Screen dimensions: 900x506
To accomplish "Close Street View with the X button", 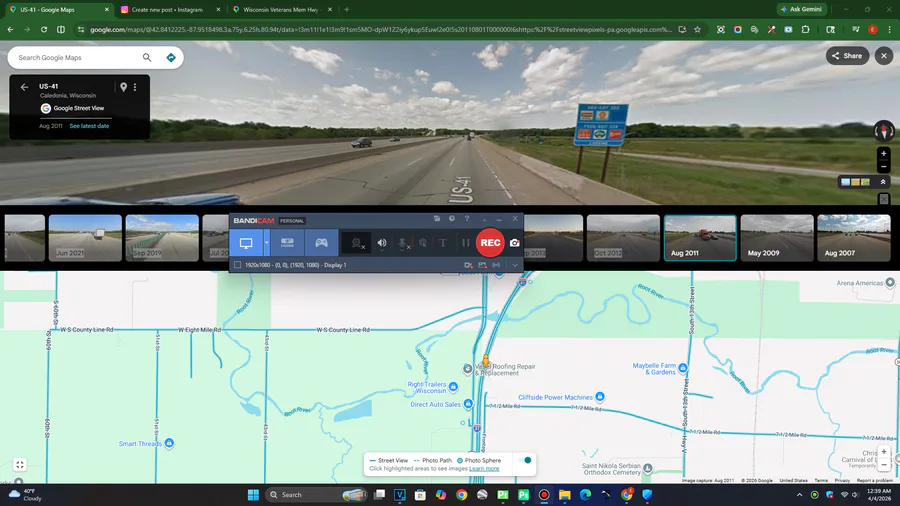I will pos(884,56).
